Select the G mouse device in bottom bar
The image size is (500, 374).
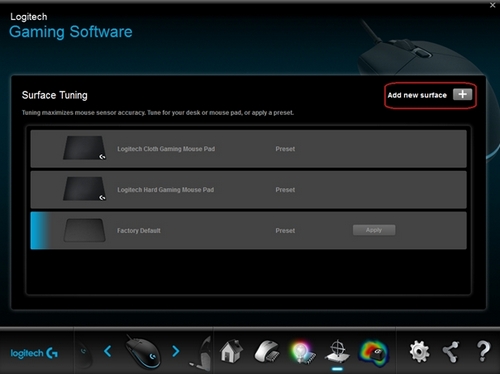click(142, 352)
